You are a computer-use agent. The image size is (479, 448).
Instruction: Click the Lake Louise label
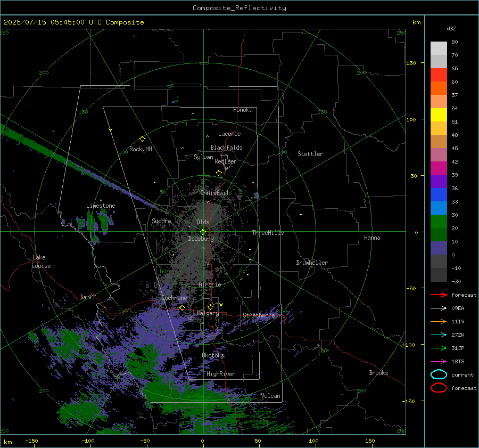(41, 262)
